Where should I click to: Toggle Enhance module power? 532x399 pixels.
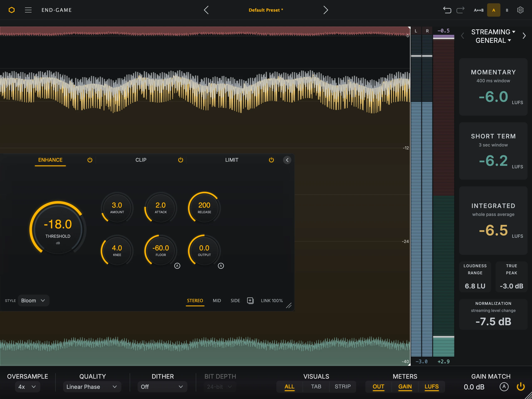90,160
